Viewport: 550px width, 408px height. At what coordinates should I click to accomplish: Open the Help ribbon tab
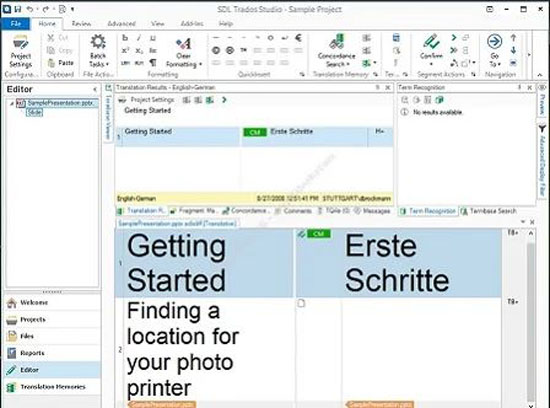point(226,24)
